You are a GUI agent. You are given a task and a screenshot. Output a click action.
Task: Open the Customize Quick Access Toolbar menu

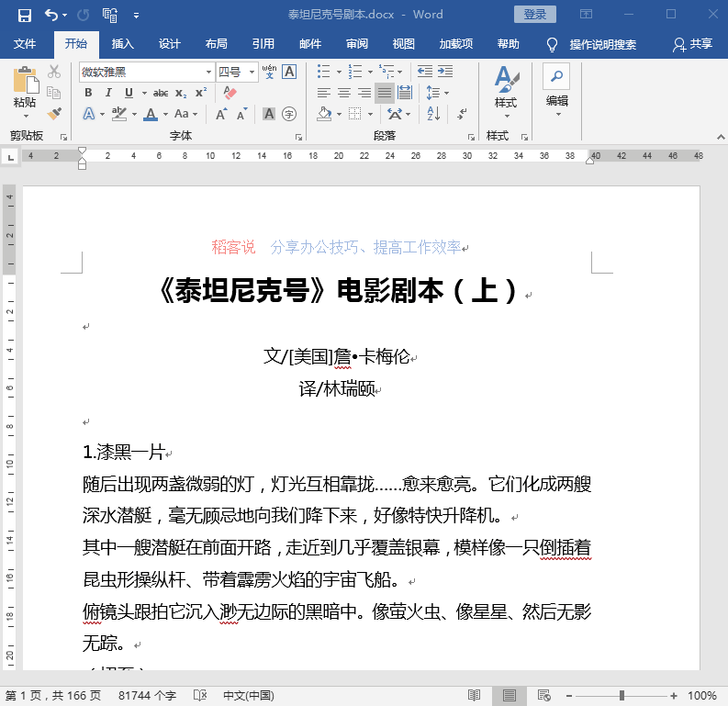[x=136, y=16]
